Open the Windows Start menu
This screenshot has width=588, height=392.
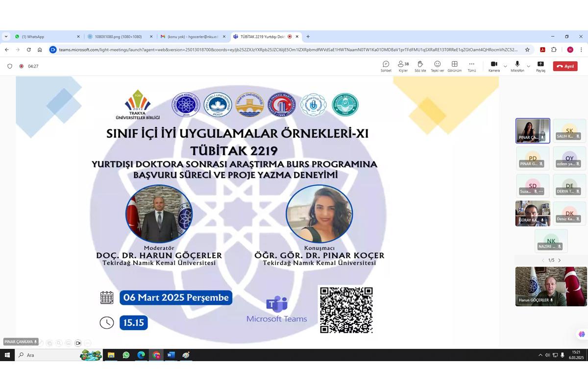pos(7,355)
